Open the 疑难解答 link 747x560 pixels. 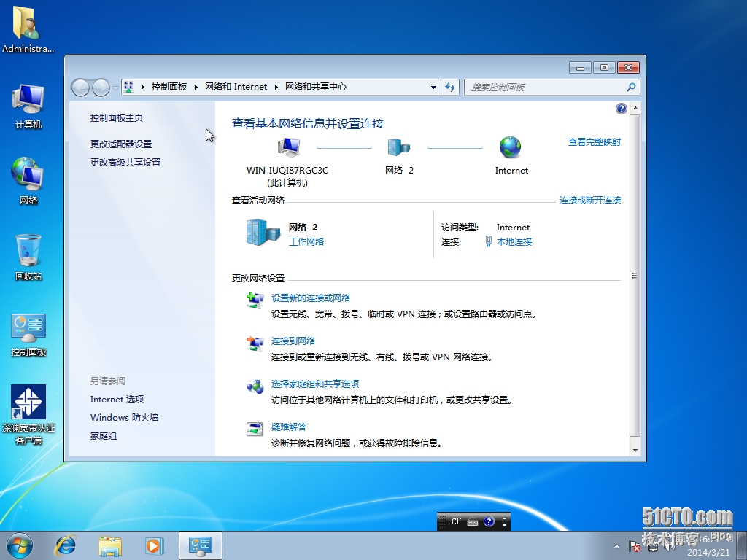289,427
